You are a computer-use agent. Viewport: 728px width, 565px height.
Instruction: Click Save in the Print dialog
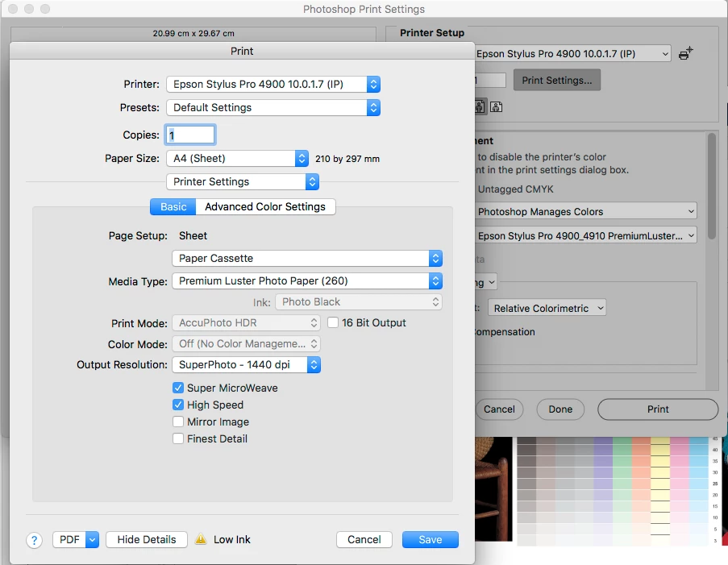[x=430, y=539]
